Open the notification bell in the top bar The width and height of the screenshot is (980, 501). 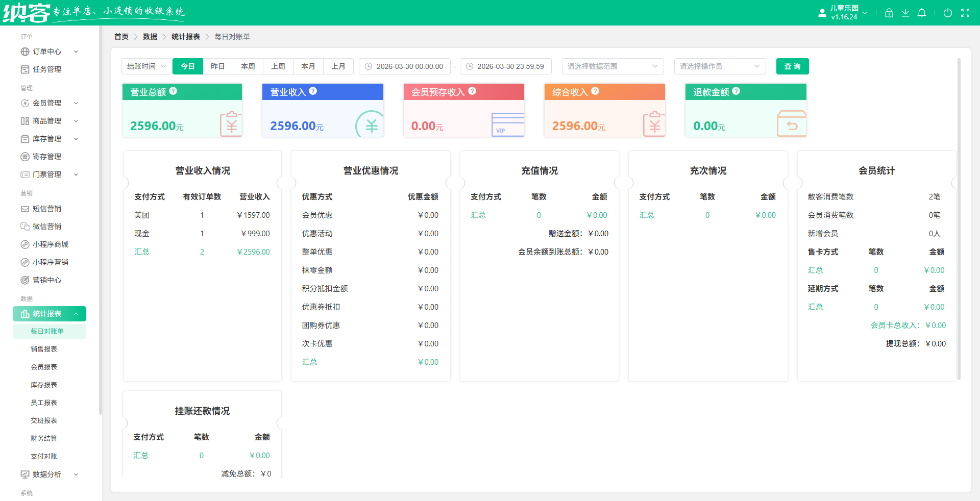[x=922, y=13]
